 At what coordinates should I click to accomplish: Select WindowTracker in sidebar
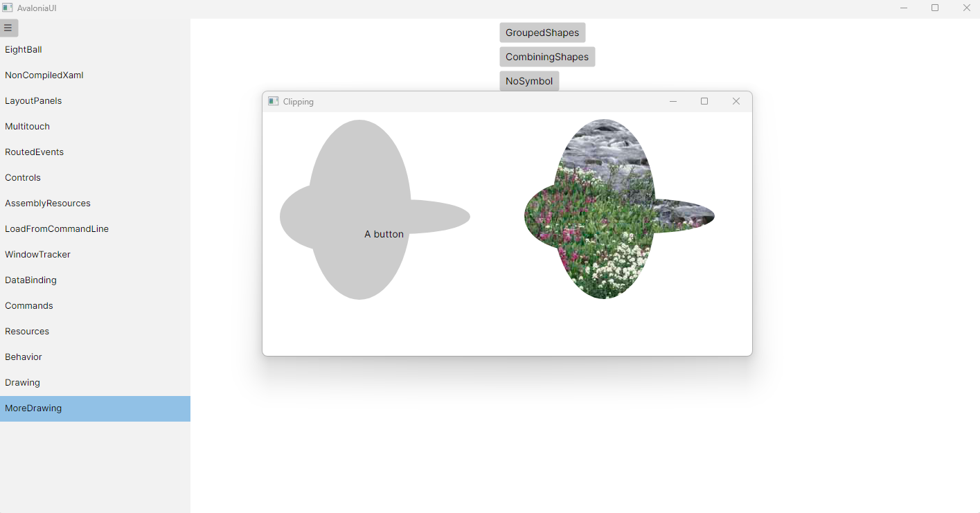tap(95, 255)
